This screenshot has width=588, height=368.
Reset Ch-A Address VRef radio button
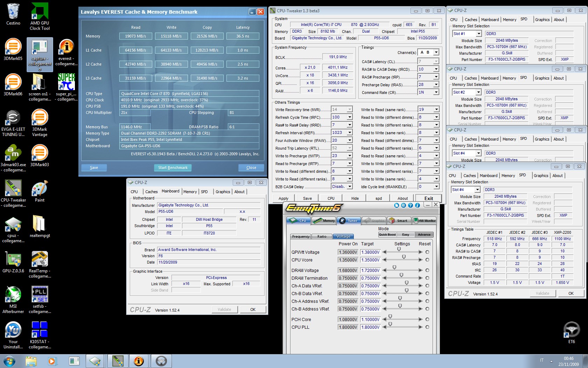[427, 301]
